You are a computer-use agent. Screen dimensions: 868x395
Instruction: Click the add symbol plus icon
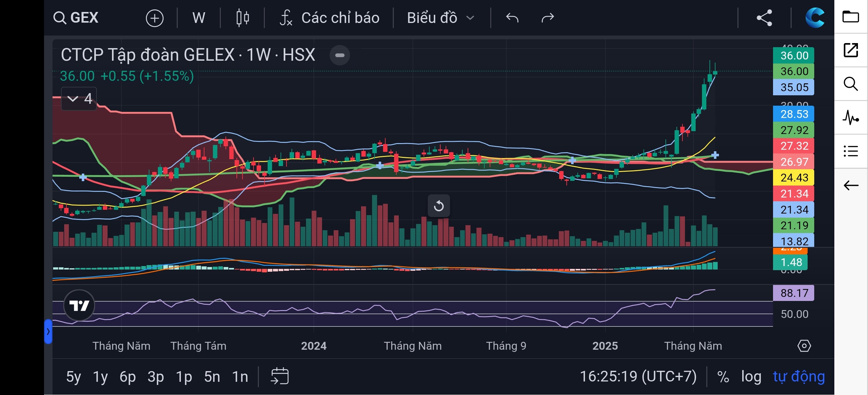[154, 18]
